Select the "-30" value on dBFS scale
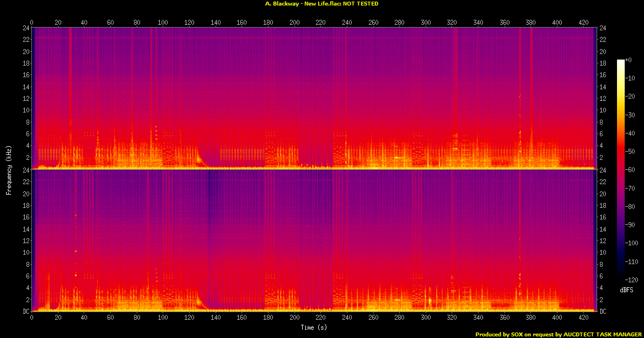The width and height of the screenshot is (644, 338). 630,115
